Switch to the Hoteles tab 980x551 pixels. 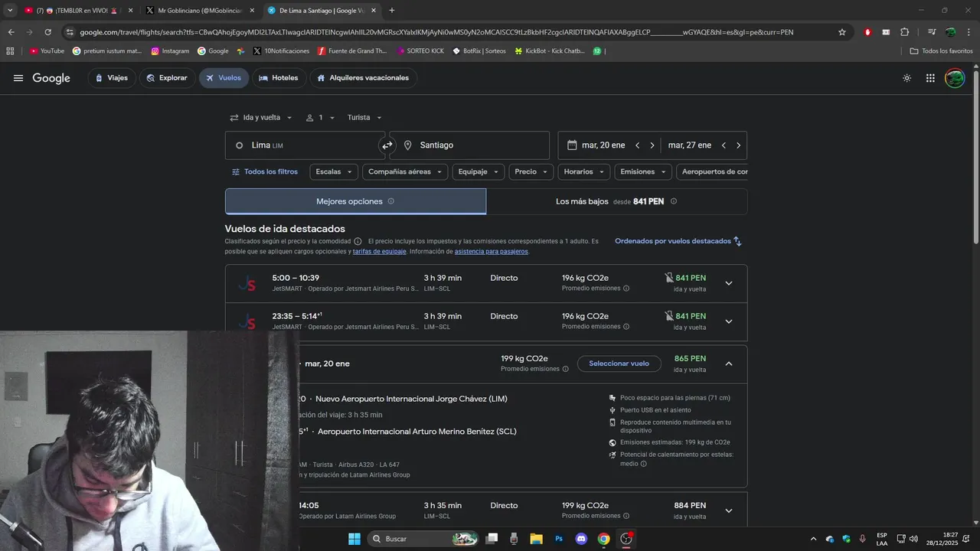click(279, 78)
